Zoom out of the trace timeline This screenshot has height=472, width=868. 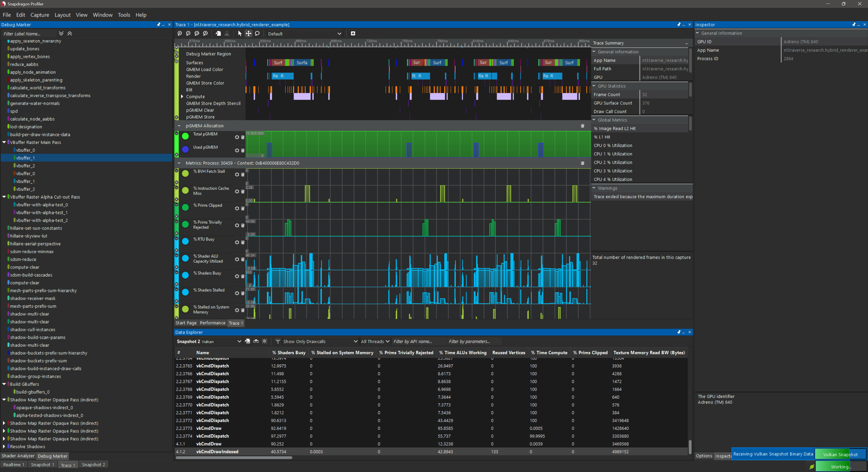[x=188, y=33]
